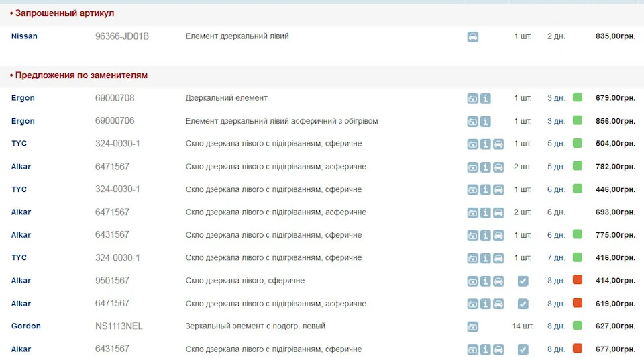Viewport: 644px width, 358px height.
Task: Click the price 856,00грн.
Action: coord(615,122)
